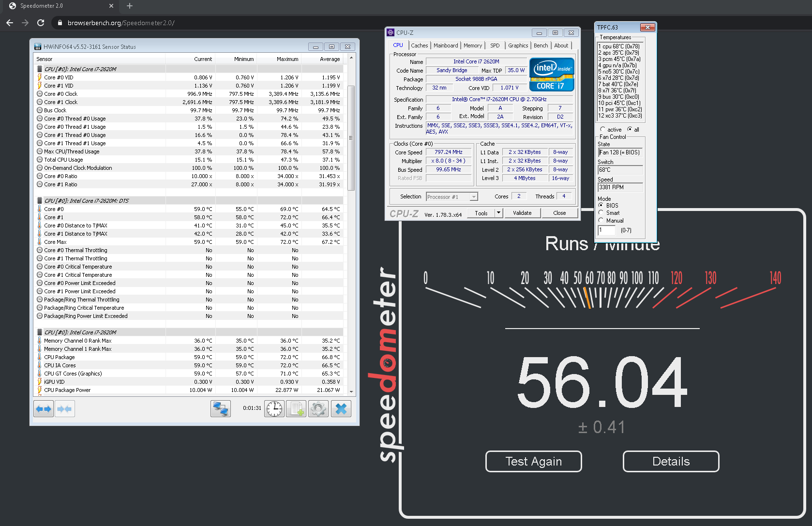Image resolution: width=812 pixels, height=526 pixels.
Task: Click the Fan State field in TPFC
Action: pyautogui.click(x=620, y=152)
